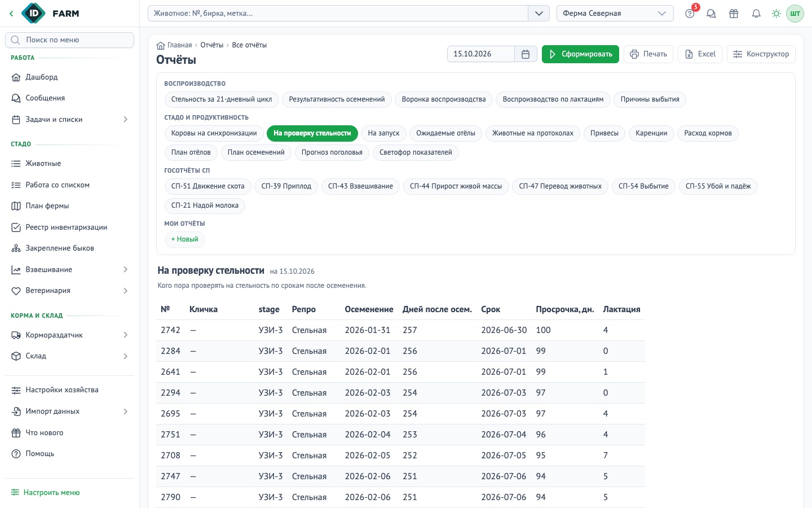
Task: Open the animal search dropdown arrow
Action: tap(539, 14)
